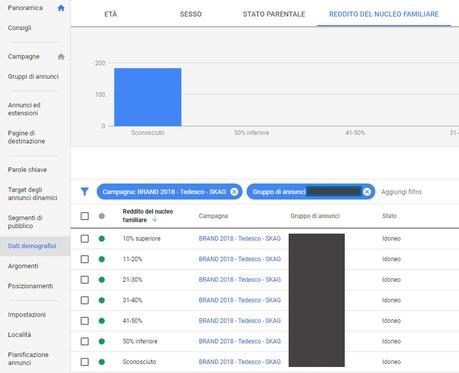Open Consigli in the sidebar
Viewport: 459px width, 373px height.
19,28
